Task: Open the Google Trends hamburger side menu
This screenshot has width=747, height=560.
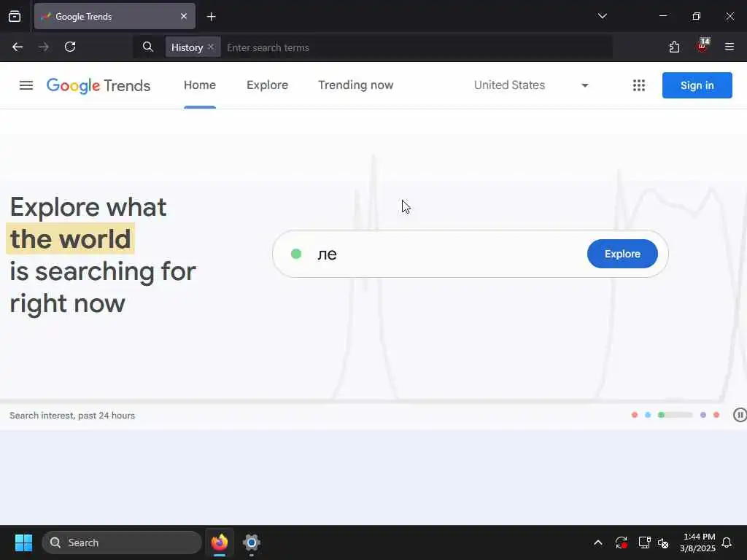Action: click(26, 85)
